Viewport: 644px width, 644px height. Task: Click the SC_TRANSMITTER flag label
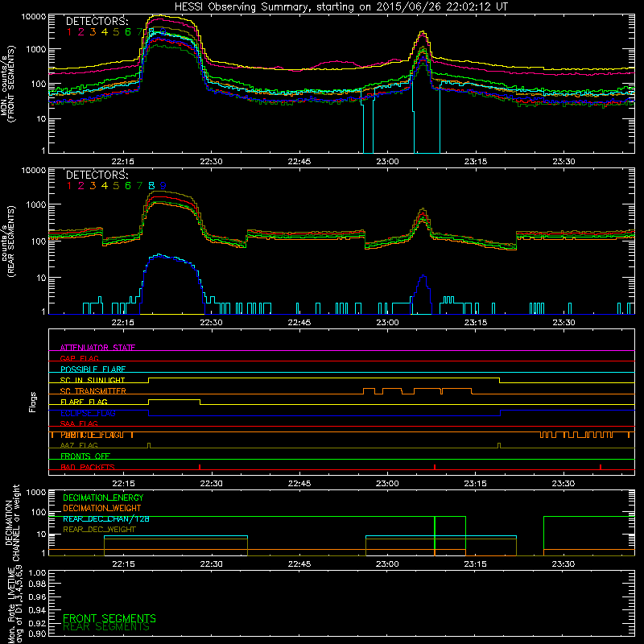(93, 391)
